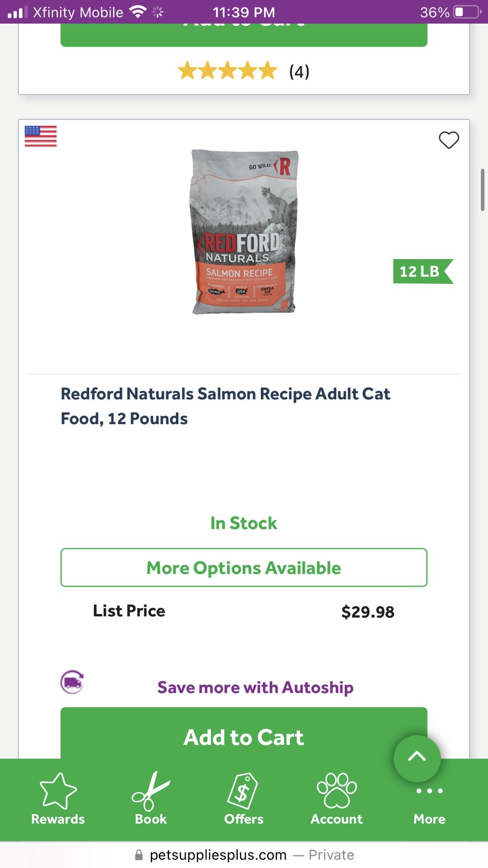Open the Redford Naturals Salmon Recipe product title
Screen dimensions: 488x868
tap(225, 406)
